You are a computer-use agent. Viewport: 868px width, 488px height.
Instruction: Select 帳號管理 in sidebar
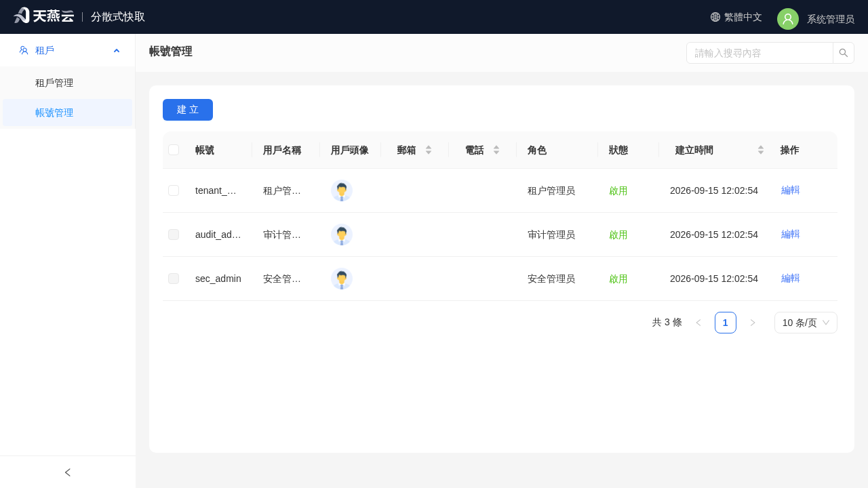68,113
